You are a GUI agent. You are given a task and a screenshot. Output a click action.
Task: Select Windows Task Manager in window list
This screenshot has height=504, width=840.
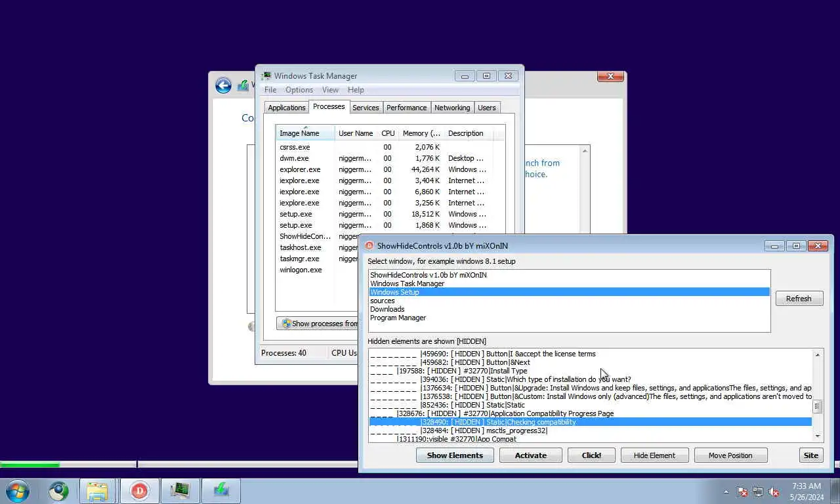[x=569, y=283]
